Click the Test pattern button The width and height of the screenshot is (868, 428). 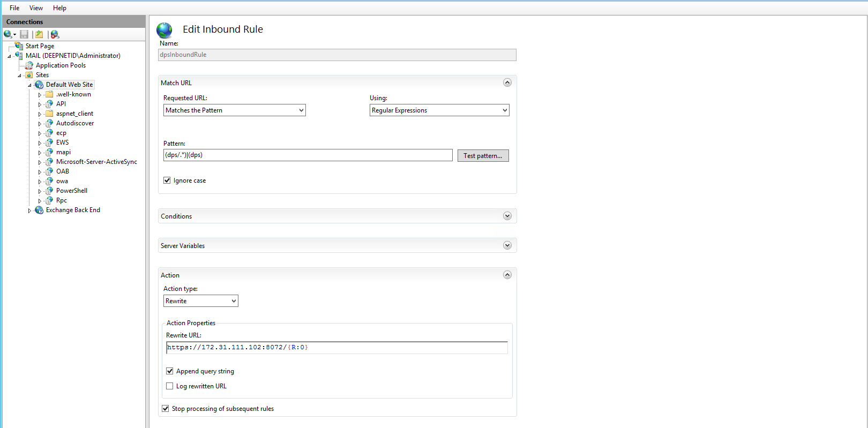click(483, 156)
